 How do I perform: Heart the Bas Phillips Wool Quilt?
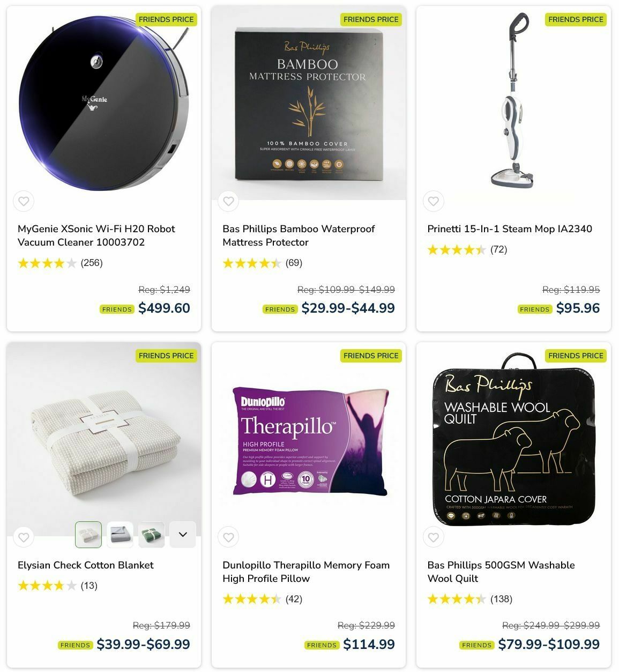click(x=434, y=537)
